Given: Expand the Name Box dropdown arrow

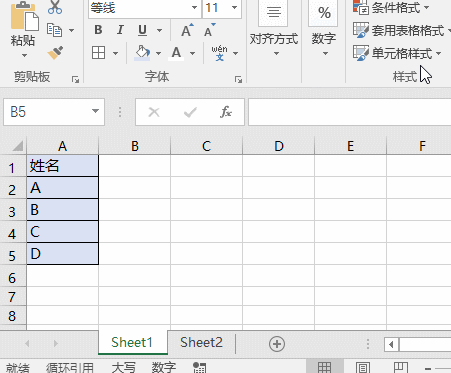Looking at the screenshot, I should coord(95,111).
